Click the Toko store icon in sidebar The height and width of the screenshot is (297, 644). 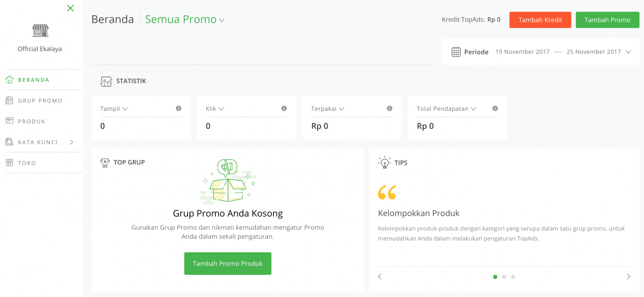(x=10, y=163)
